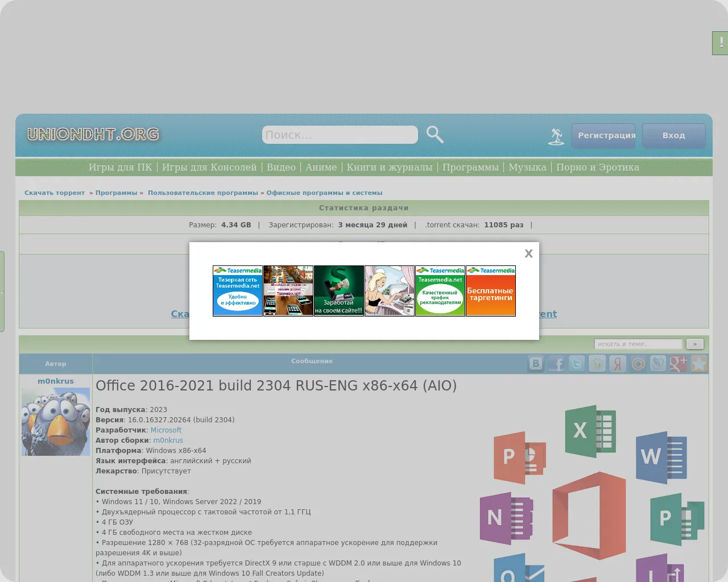Click the Сообщение column header
Viewport: 728px width, 582px height.
tap(312, 361)
